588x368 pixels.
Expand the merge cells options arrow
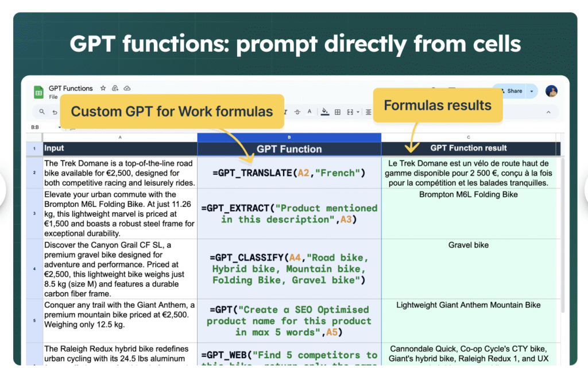pos(358,112)
